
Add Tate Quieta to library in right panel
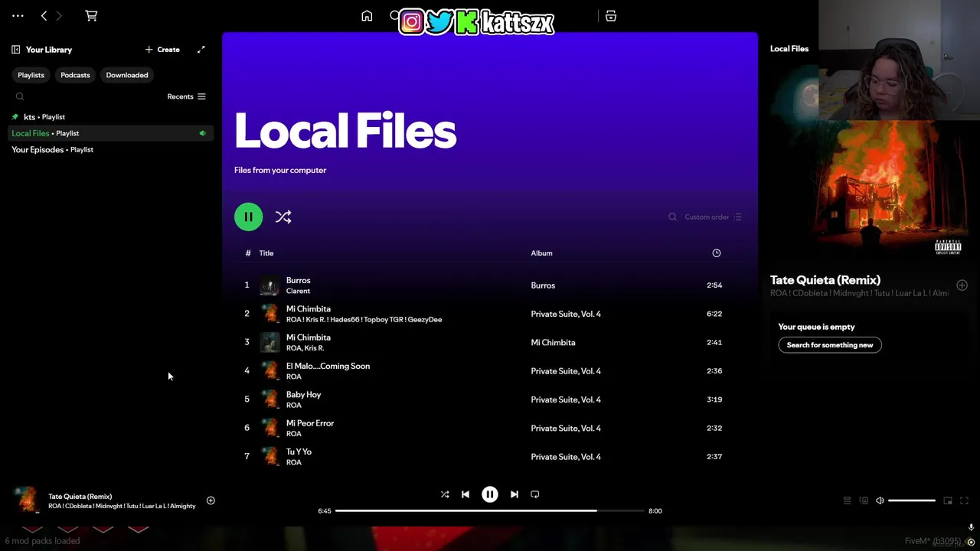coord(962,285)
